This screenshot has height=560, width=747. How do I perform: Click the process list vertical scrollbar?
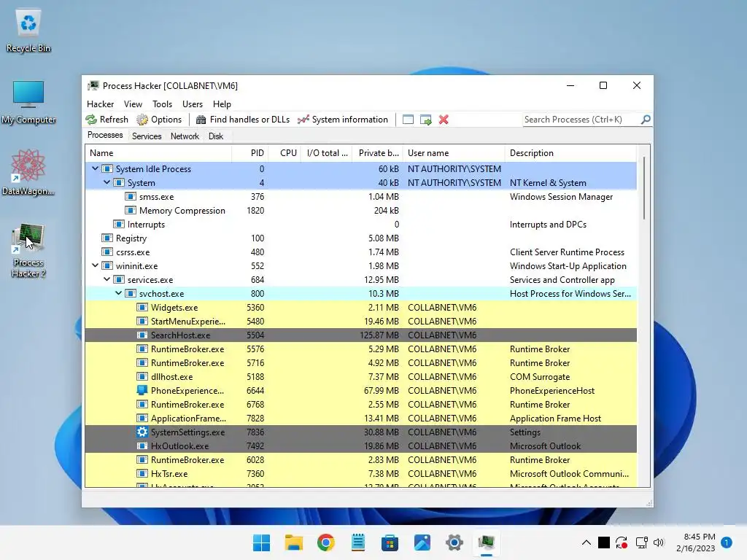(x=643, y=188)
